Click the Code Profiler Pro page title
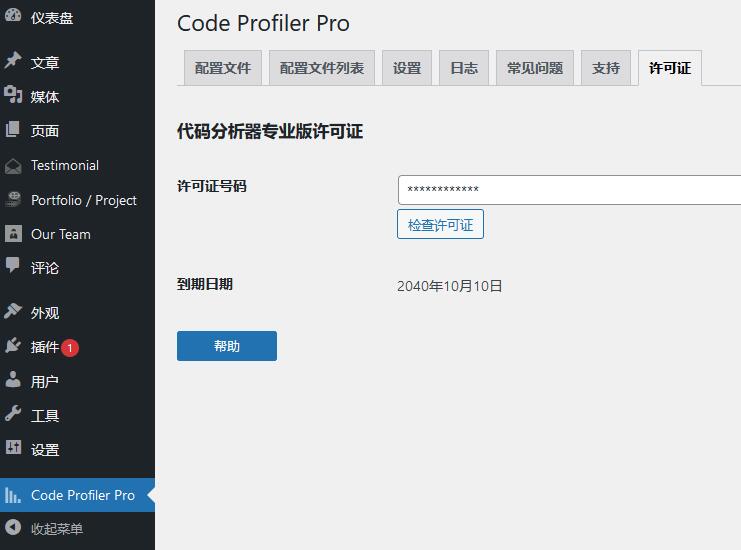The height and width of the screenshot is (550, 741). tap(263, 23)
